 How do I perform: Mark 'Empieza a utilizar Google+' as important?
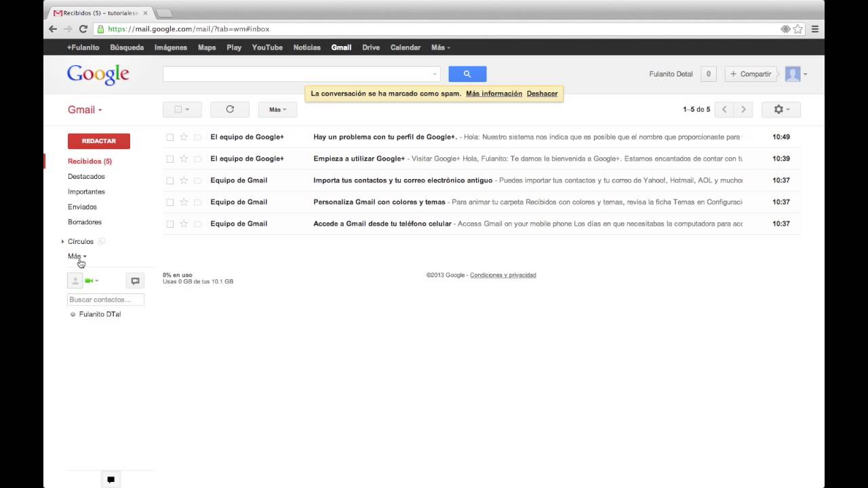tap(197, 159)
